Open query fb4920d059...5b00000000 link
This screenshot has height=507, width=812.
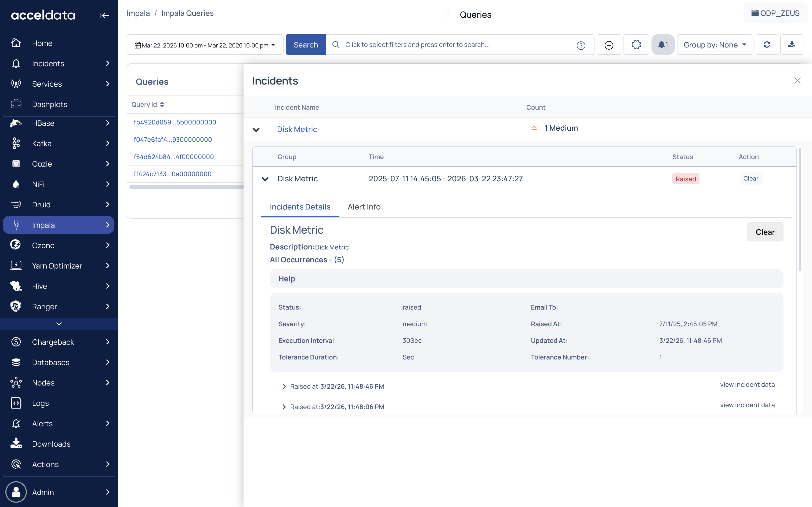(175, 122)
